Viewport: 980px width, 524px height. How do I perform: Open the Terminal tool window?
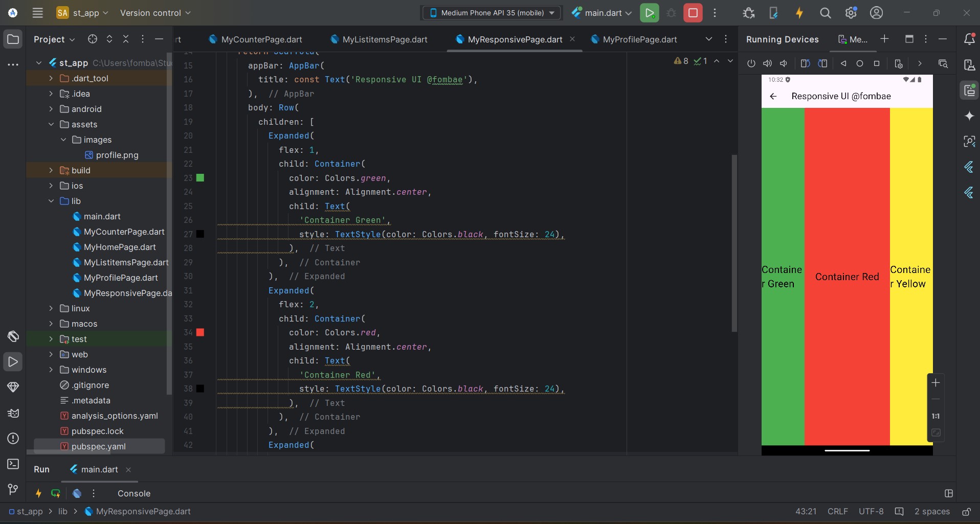point(13,464)
